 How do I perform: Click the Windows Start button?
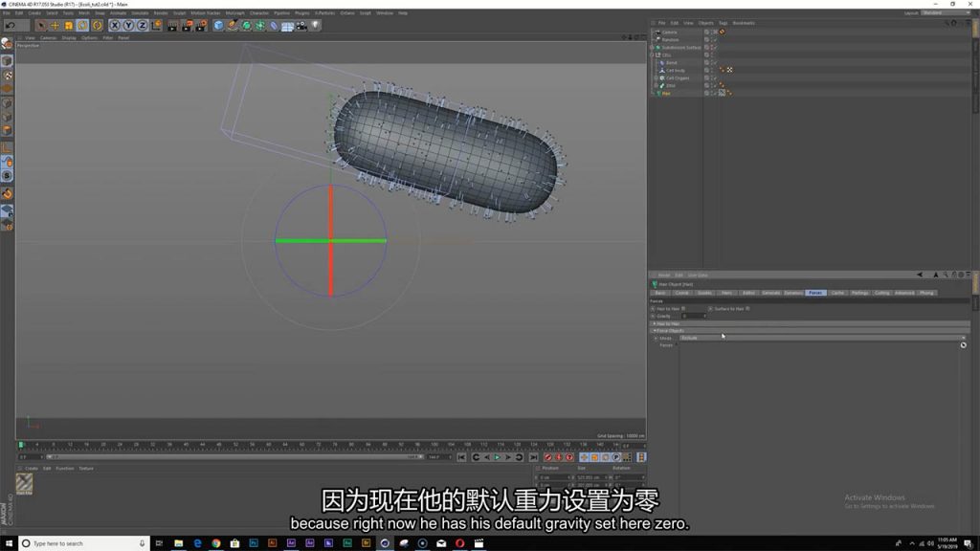[x=9, y=543]
